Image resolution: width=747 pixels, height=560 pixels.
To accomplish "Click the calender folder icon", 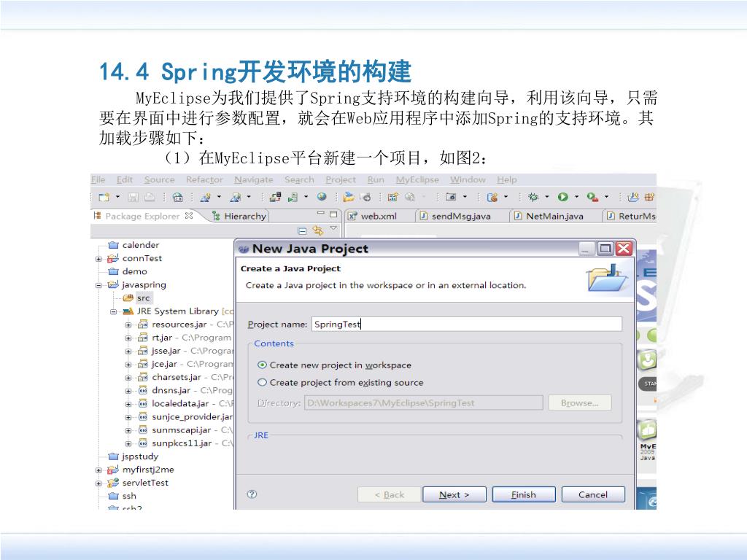I will pyautogui.click(x=113, y=245).
